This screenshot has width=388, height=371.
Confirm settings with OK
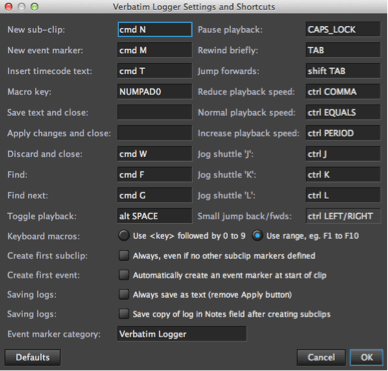coord(367,357)
